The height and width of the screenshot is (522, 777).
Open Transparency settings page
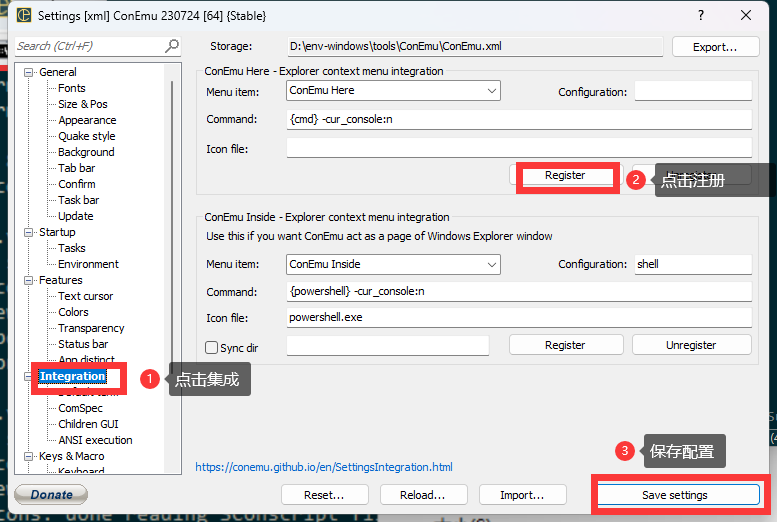(91, 328)
